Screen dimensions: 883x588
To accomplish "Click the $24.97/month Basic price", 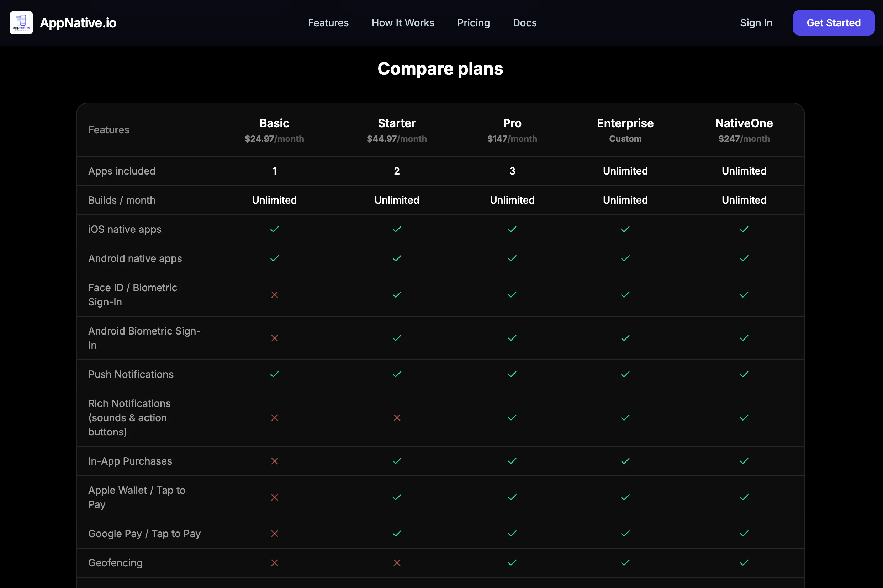I will click(274, 139).
